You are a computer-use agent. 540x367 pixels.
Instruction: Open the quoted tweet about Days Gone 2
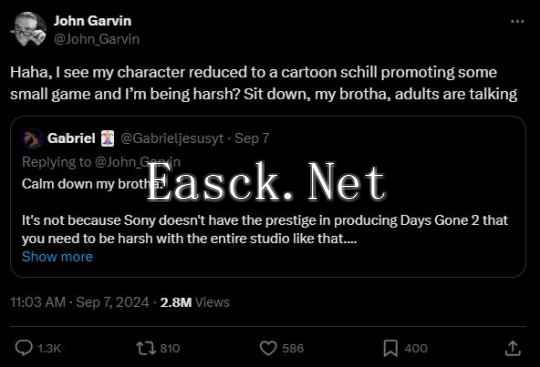268,197
